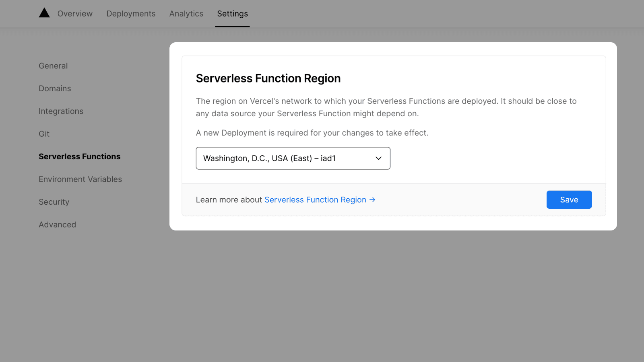Screen dimensions: 644x362
Task: Follow the Serverless Function Region link
Action: (x=315, y=200)
